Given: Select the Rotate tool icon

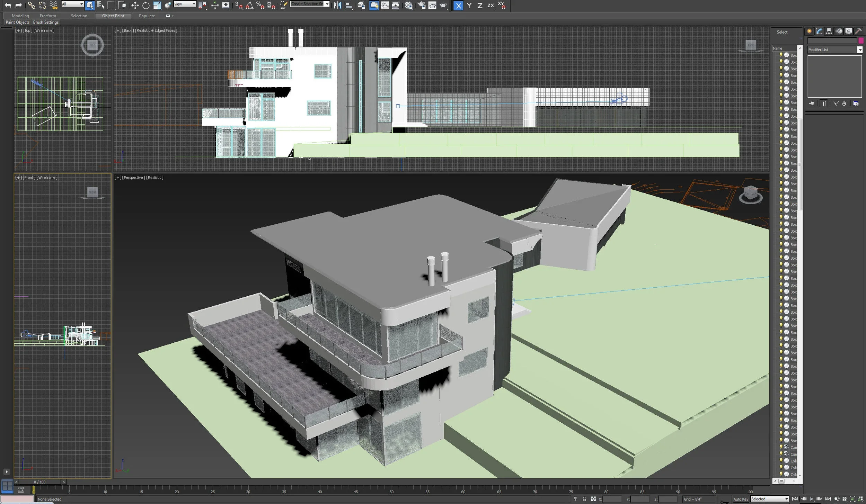Looking at the screenshot, I should coord(146,5).
